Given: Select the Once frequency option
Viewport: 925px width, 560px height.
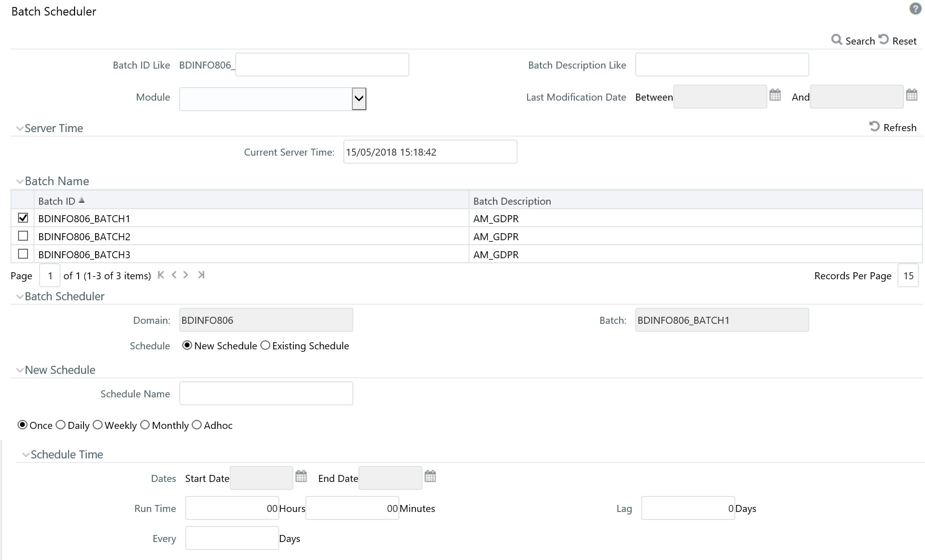Looking at the screenshot, I should pyautogui.click(x=23, y=425).
